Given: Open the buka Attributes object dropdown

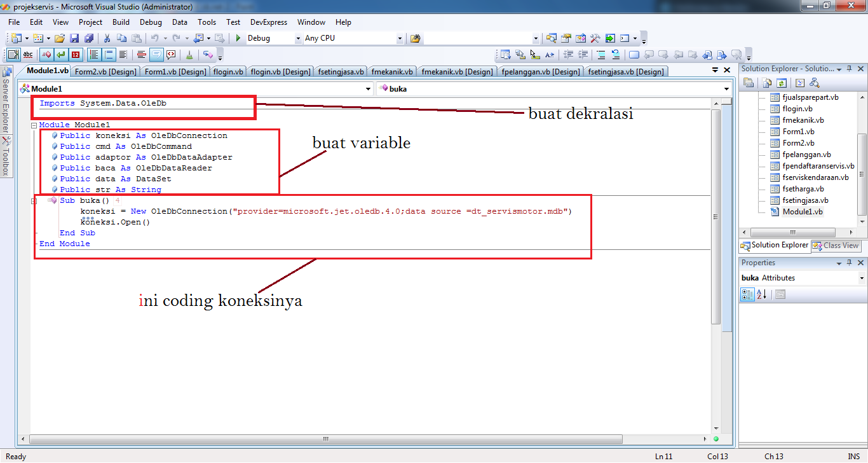Looking at the screenshot, I should [x=862, y=278].
